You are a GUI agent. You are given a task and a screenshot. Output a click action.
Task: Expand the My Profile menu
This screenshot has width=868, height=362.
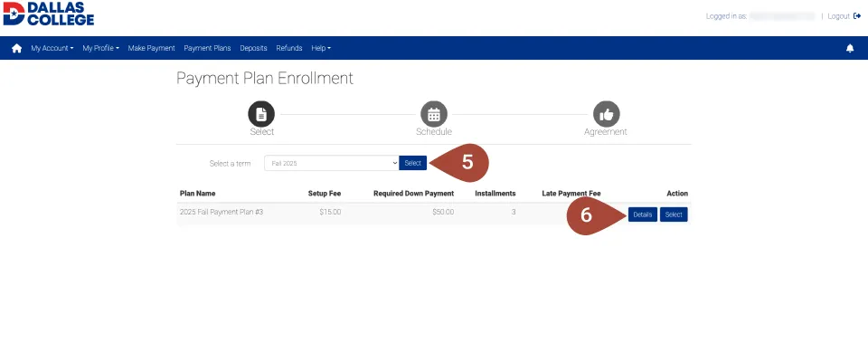point(100,48)
